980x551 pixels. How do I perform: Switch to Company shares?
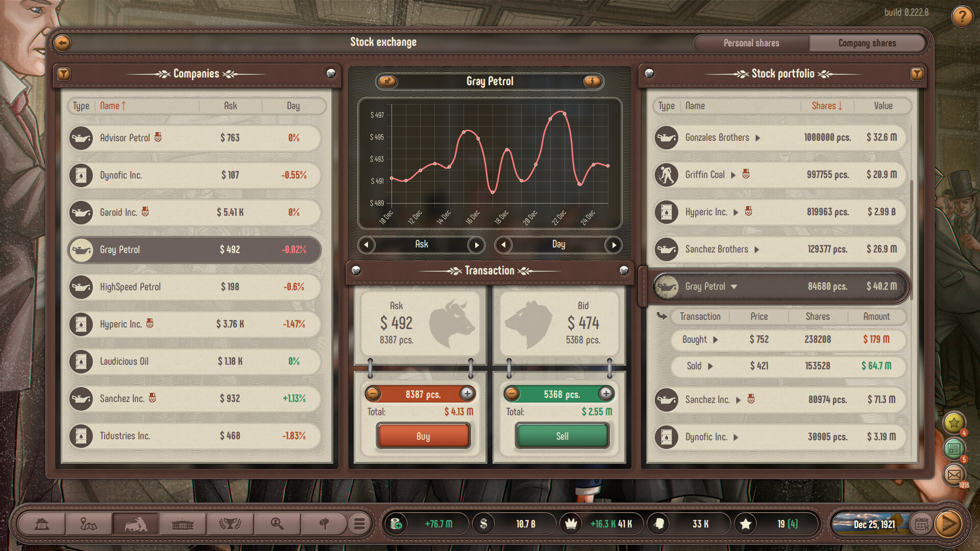867,43
